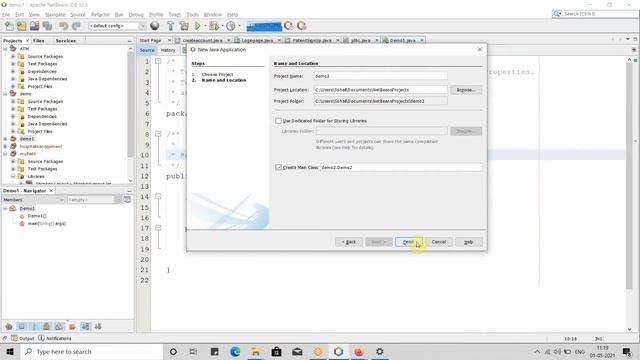Click the Cancel button in dialog
The width and height of the screenshot is (640, 360).
pyautogui.click(x=439, y=242)
